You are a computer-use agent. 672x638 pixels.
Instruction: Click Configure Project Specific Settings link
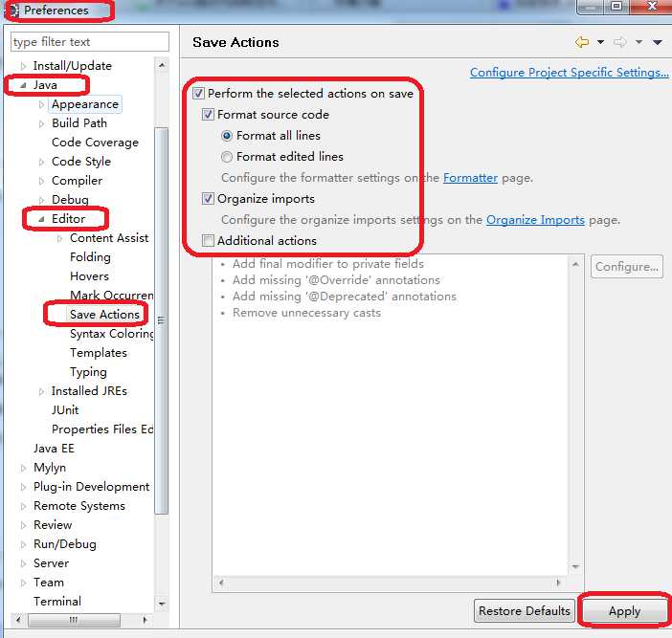[570, 73]
